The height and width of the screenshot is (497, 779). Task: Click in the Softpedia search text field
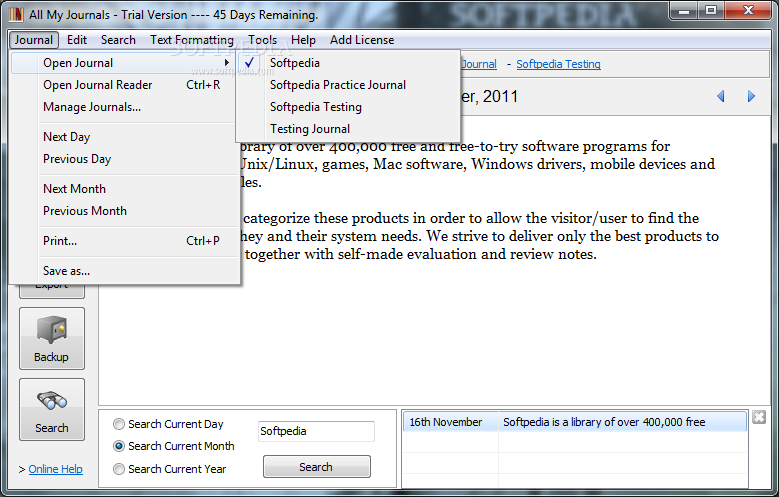point(316,431)
